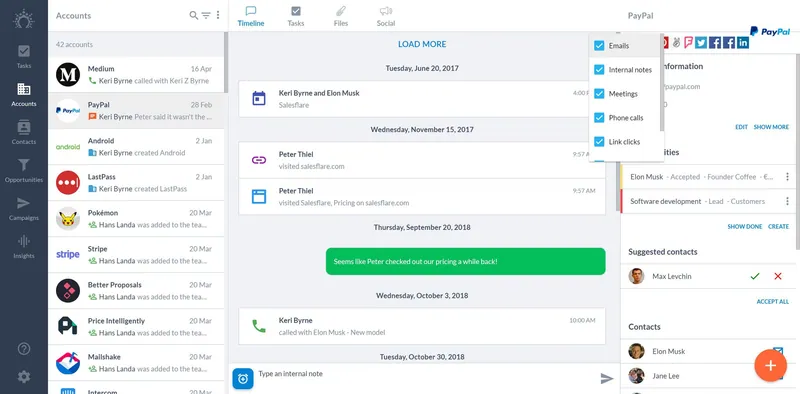The height and width of the screenshot is (394, 800).
Task: Click ACCEPT ALL suggested contacts
Action: pyautogui.click(x=772, y=302)
